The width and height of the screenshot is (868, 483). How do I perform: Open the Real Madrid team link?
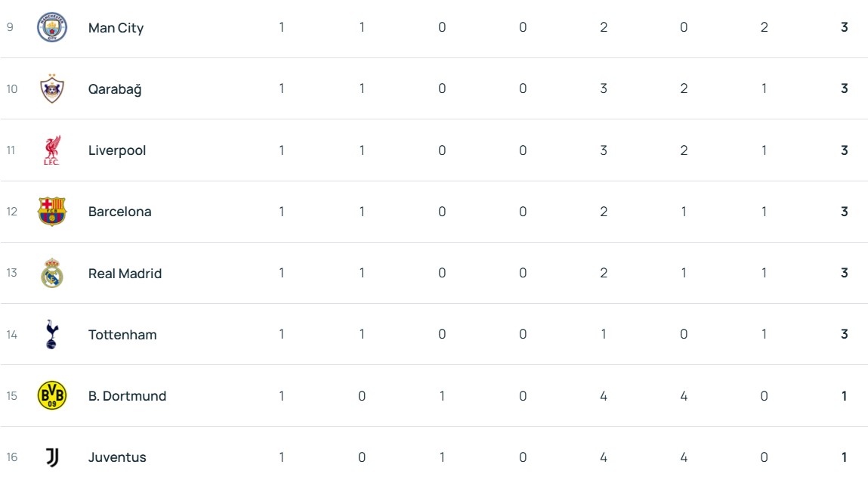(x=125, y=274)
